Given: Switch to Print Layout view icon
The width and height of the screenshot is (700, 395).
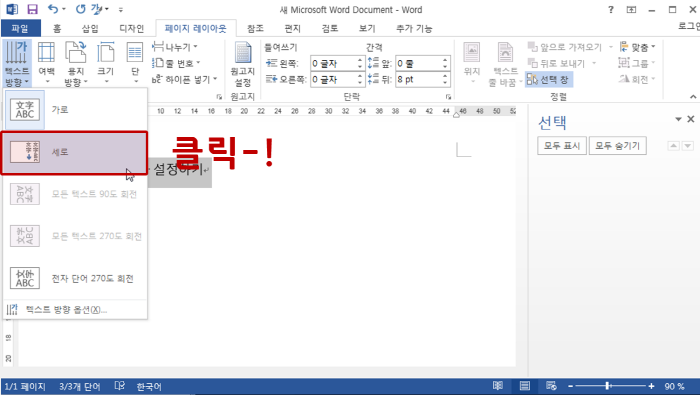Looking at the screenshot, I should (525, 386).
